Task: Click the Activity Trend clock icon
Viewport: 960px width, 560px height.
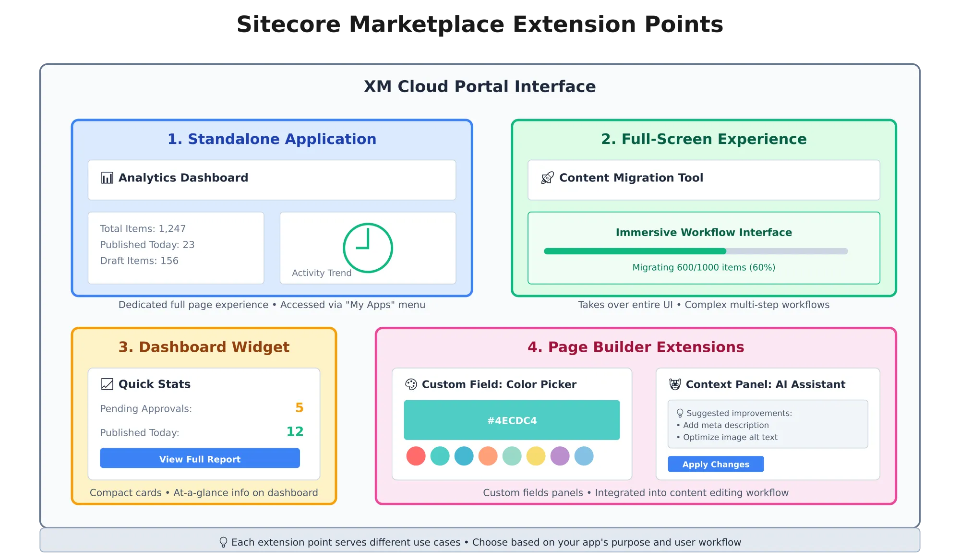Action: click(368, 248)
